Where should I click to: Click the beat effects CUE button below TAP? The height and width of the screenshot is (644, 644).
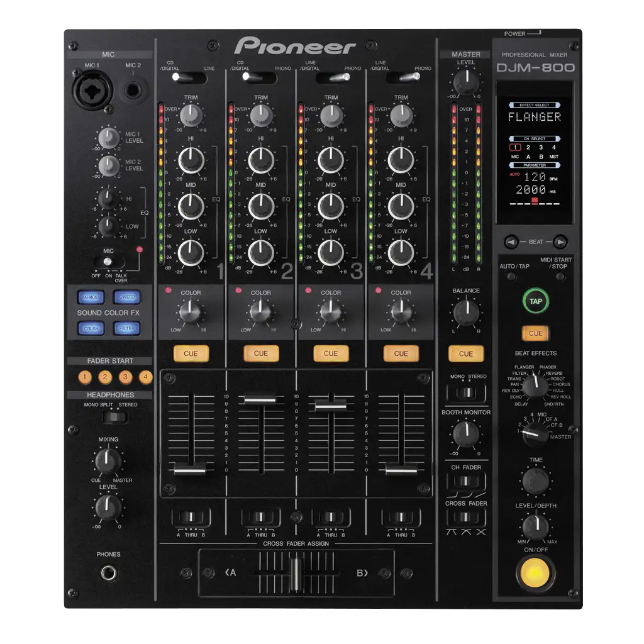(x=536, y=333)
